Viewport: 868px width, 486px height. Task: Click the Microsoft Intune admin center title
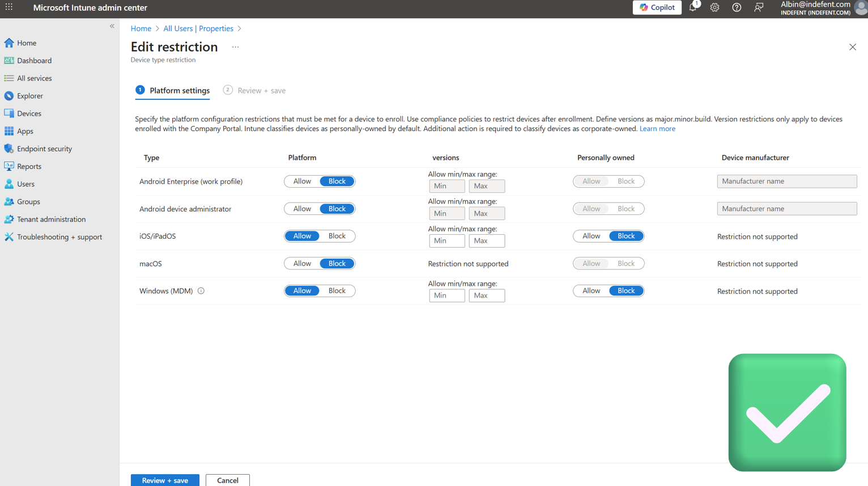point(90,7)
